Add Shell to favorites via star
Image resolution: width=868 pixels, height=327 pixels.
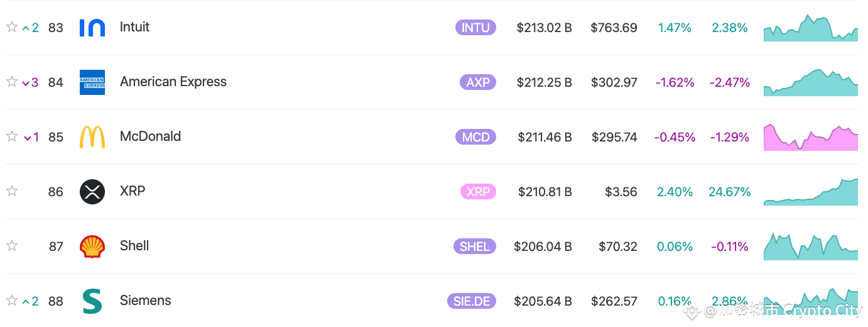pos(11,246)
